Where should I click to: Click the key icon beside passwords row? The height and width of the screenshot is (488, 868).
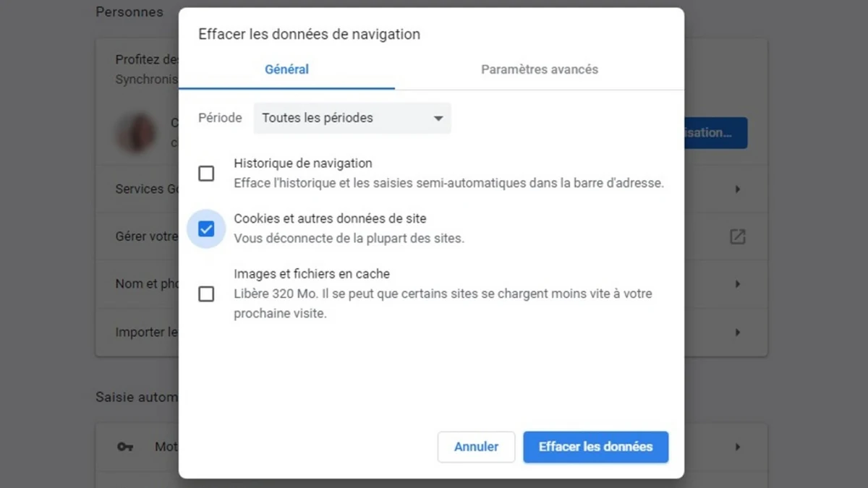125,447
